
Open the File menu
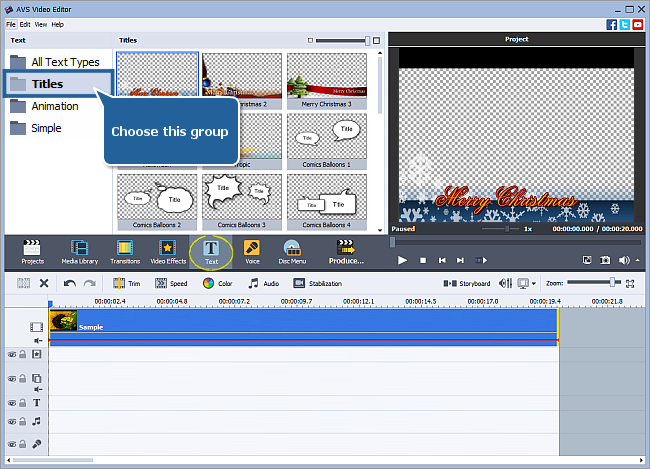11,24
